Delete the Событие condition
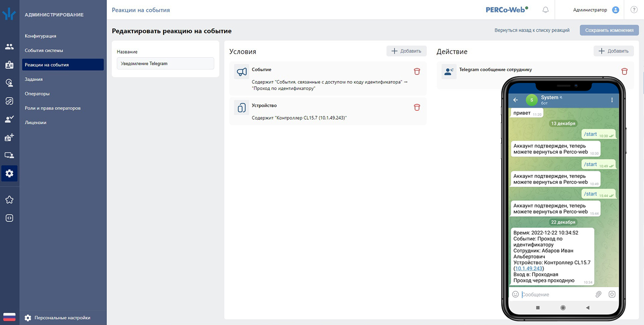The height and width of the screenshot is (325, 644). 417,72
